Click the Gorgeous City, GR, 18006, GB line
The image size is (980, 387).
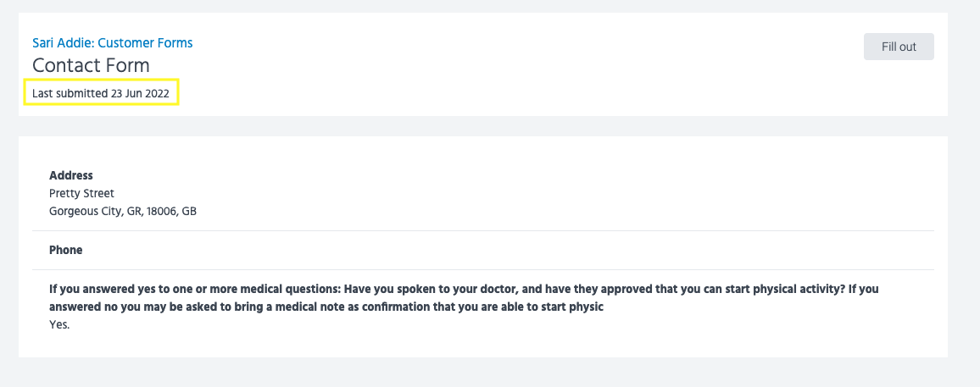[x=122, y=211]
